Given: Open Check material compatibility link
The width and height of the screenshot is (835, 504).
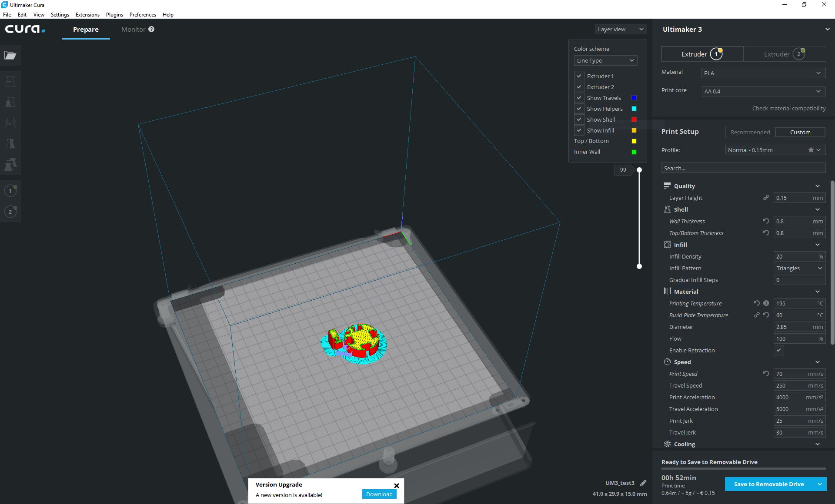Looking at the screenshot, I should click(788, 108).
